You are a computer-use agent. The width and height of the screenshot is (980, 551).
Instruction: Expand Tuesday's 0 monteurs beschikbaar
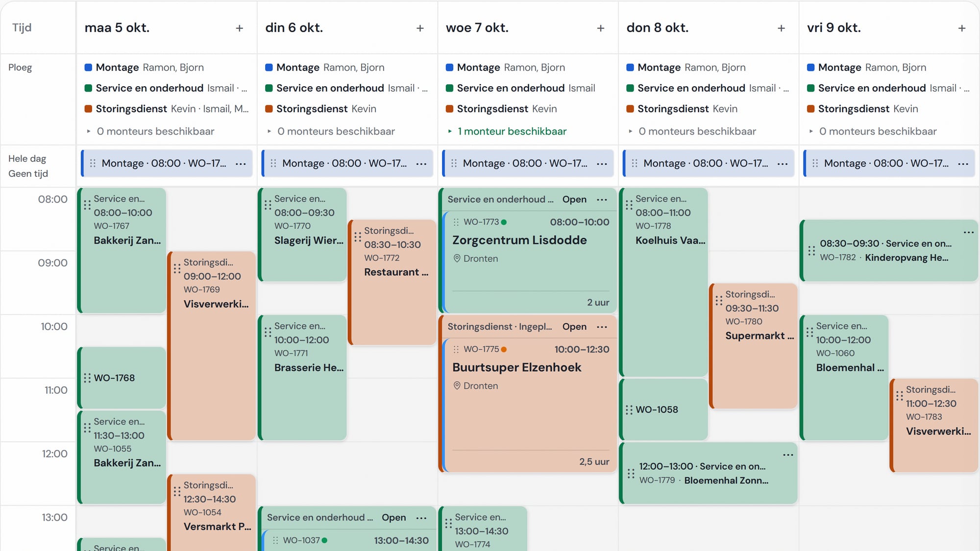pos(331,131)
